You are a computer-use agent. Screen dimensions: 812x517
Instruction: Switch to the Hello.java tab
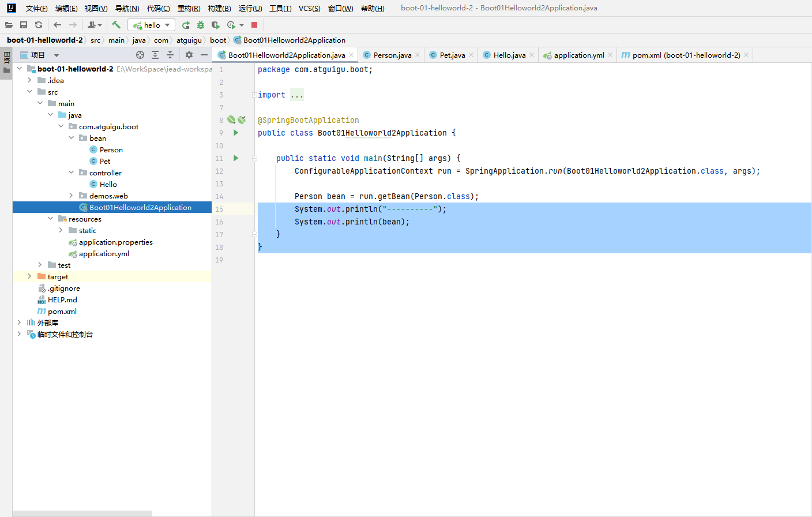509,55
